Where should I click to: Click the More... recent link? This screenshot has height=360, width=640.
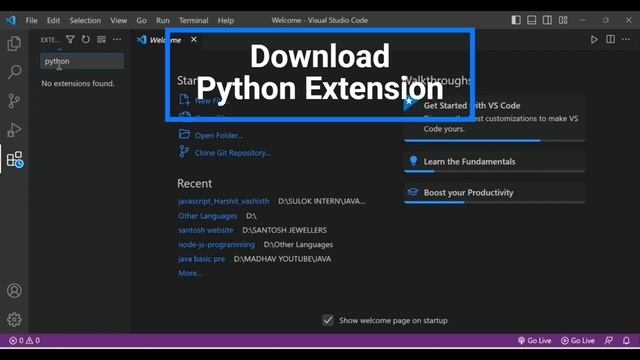pyautogui.click(x=190, y=273)
